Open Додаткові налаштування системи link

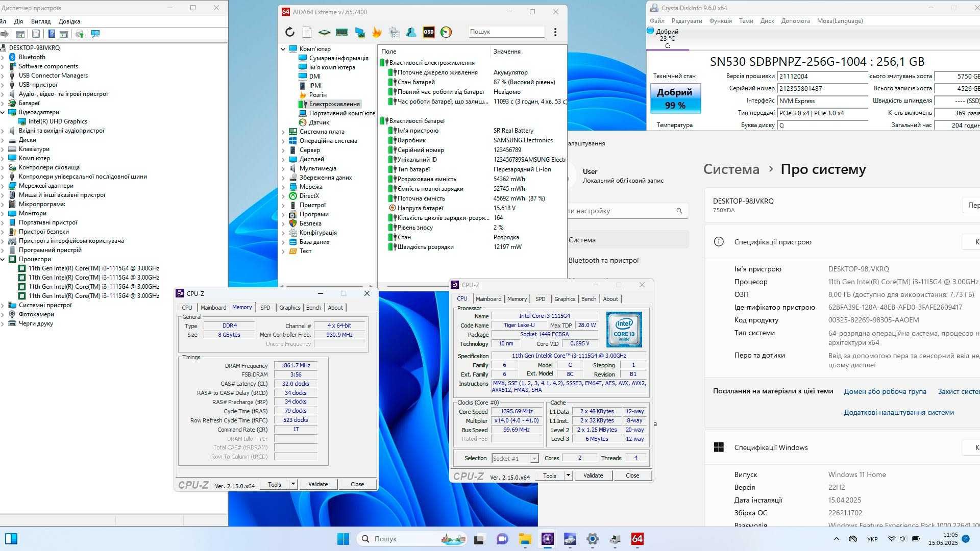pyautogui.click(x=898, y=412)
